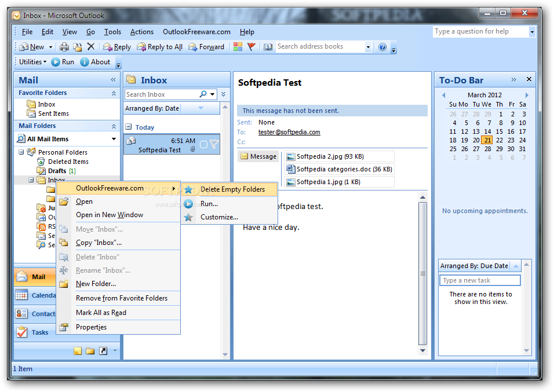
Task: Click the About info button
Action: pos(95,62)
